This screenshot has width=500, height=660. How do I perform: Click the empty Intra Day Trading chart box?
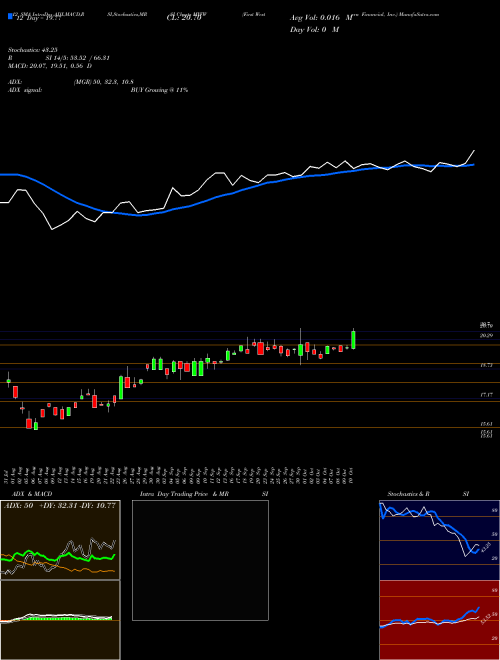point(200,560)
